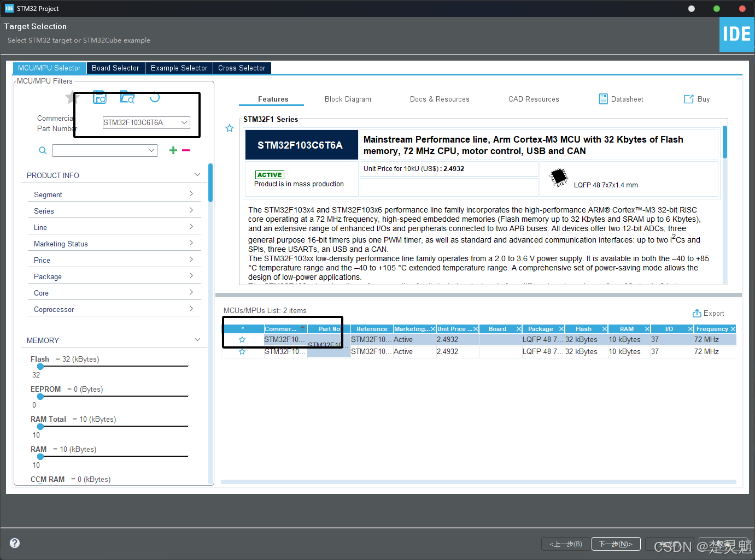Click the Export share icon above the list
Screen dimensions: 755x560
click(x=697, y=313)
